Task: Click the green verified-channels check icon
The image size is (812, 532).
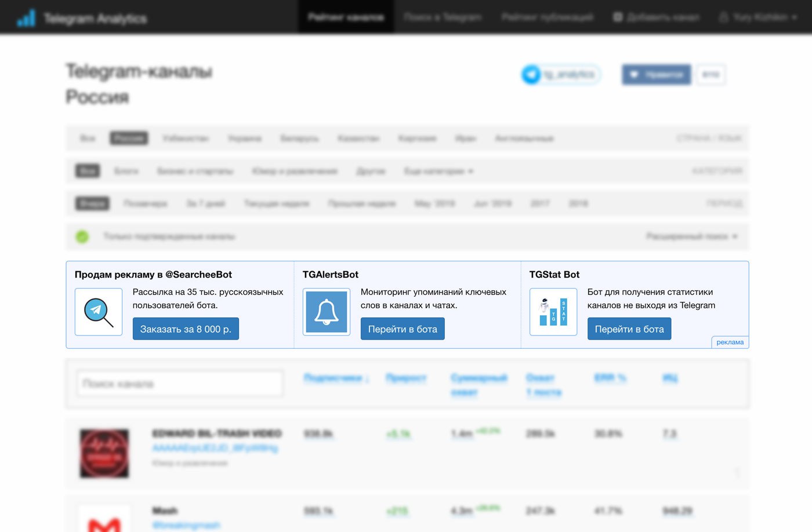Action: click(x=82, y=236)
